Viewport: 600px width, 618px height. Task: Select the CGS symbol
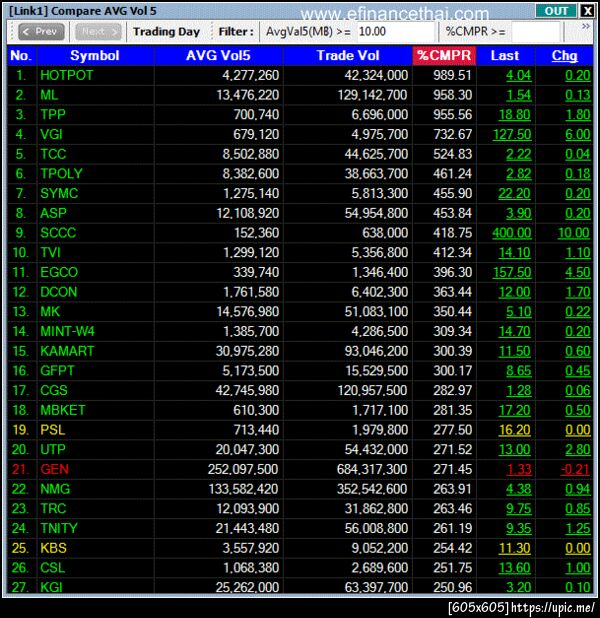(54, 391)
